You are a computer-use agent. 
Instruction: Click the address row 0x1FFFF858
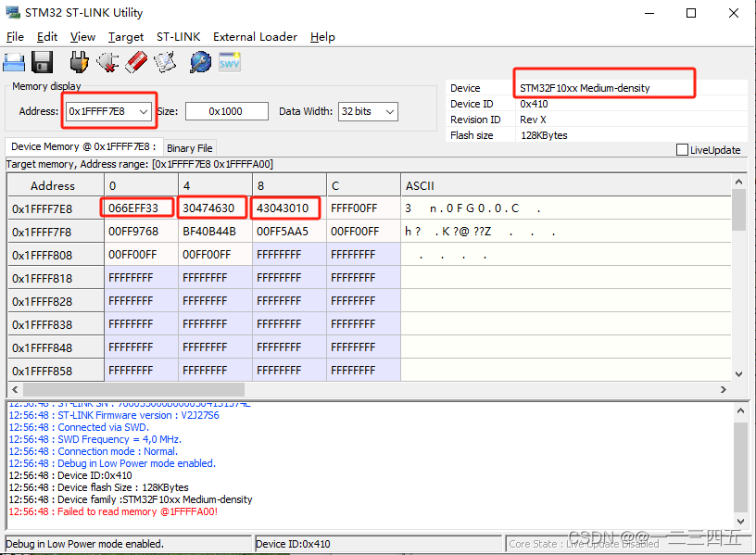56,371
